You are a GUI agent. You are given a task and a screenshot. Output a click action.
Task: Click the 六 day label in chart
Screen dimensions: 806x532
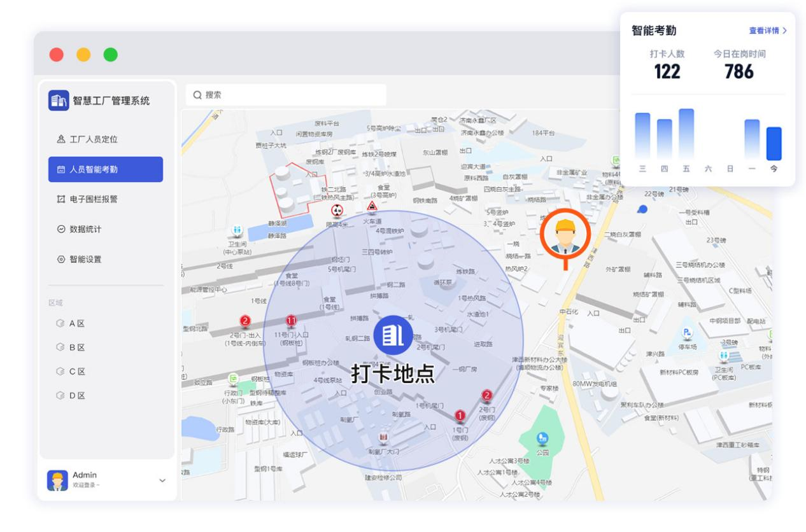pos(708,169)
